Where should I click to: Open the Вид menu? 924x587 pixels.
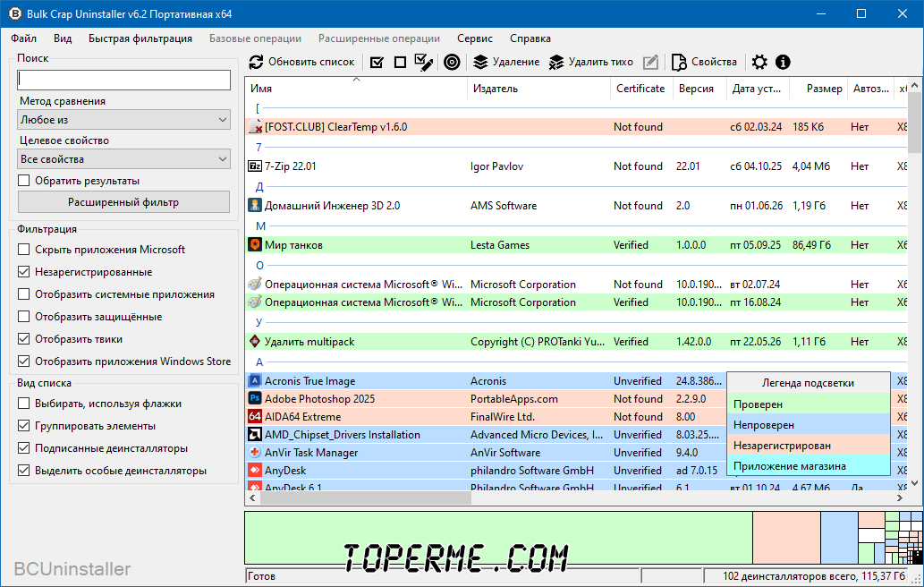click(x=63, y=38)
